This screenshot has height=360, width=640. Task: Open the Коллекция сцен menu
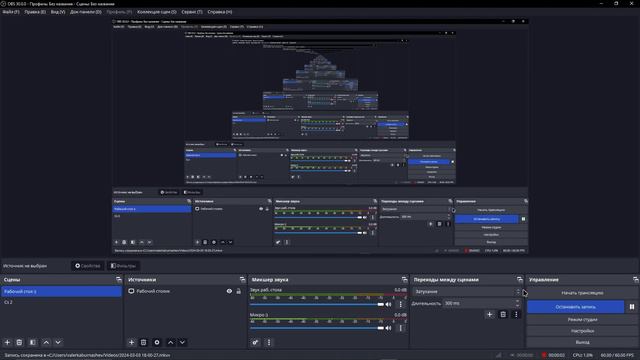point(157,12)
